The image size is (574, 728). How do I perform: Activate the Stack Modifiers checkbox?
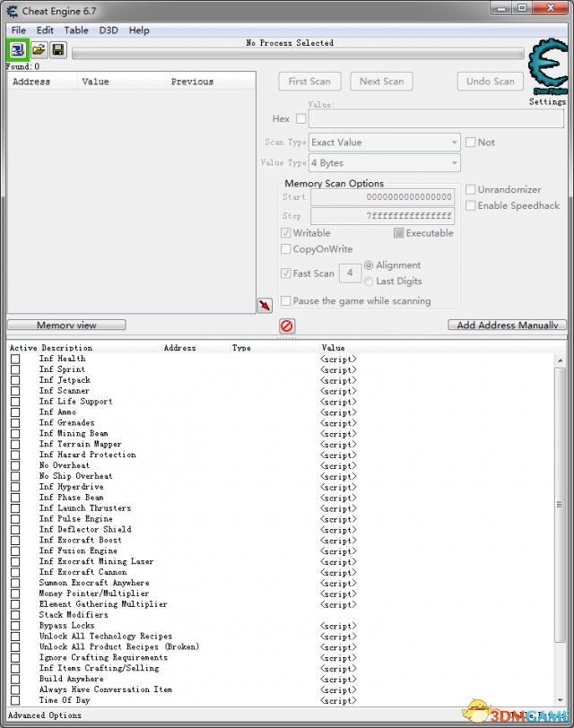[15, 615]
